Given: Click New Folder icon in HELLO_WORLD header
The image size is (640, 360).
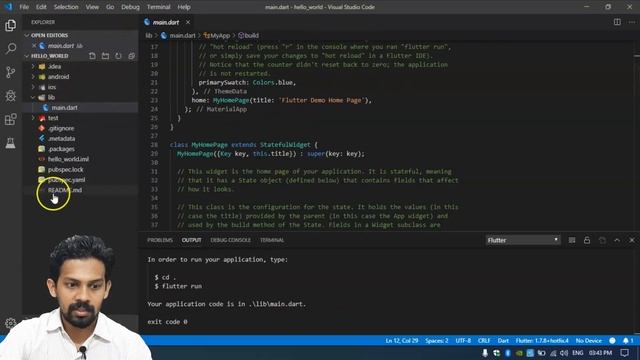Looking at the screenshot, I should pos(105,56).
